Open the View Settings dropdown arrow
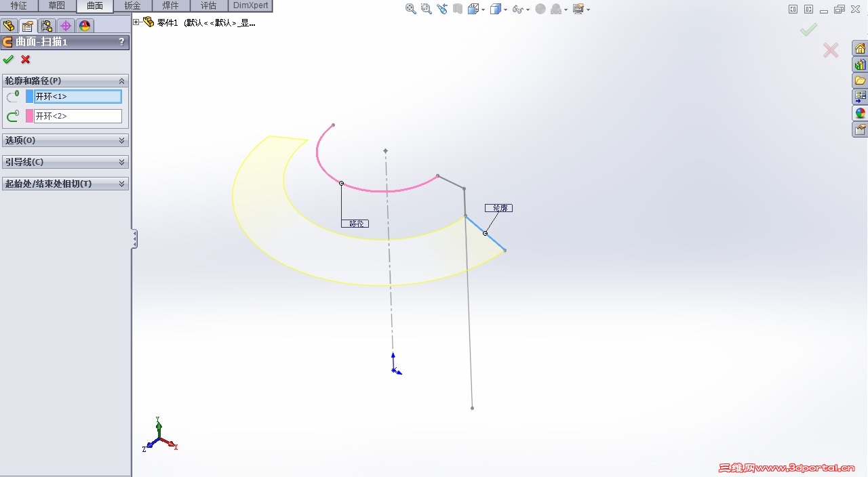 588,9
